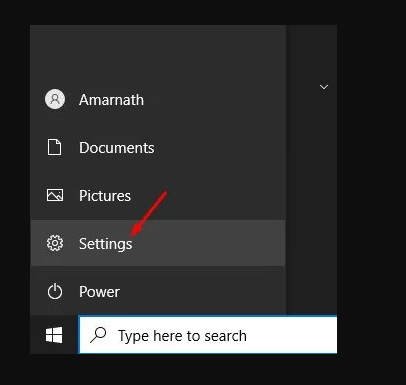Image resolution: width=406 pixels, height=385 pixels.
Task: Open the Amarnath account entry
Action: [158, 99]
